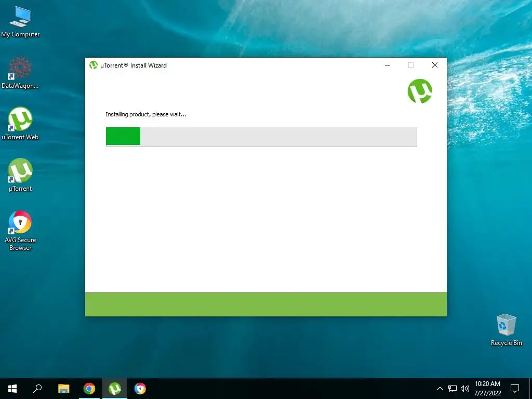The height and width of the screenshot is (399, 532).
Task: Open the Action Center notifications icon
Action: [515, 389]
